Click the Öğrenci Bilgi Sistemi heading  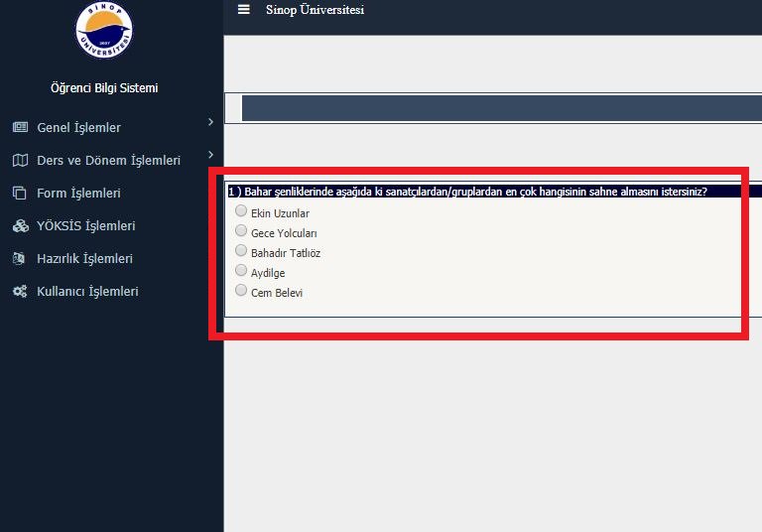(104, 88)
